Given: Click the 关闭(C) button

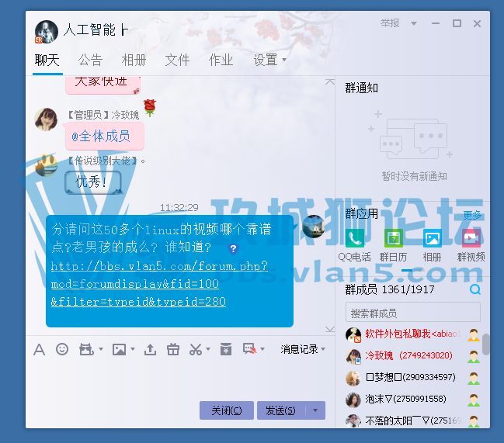Looking at the screenshot, I should [227, 410].
